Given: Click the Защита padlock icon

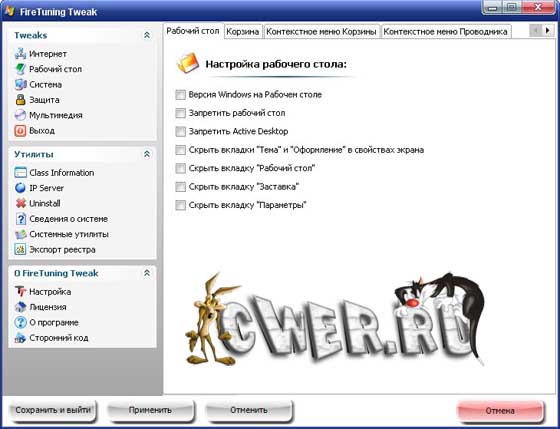Looking at the screenshot, I should point(20,100).
